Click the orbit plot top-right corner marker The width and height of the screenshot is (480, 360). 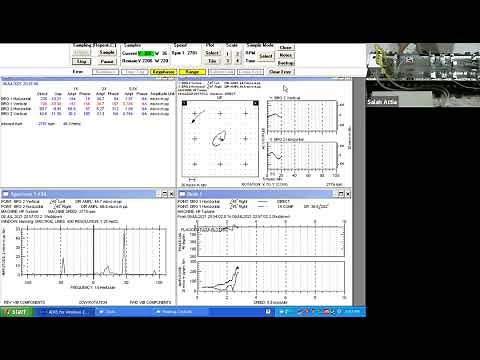click(x=256, y=103)
